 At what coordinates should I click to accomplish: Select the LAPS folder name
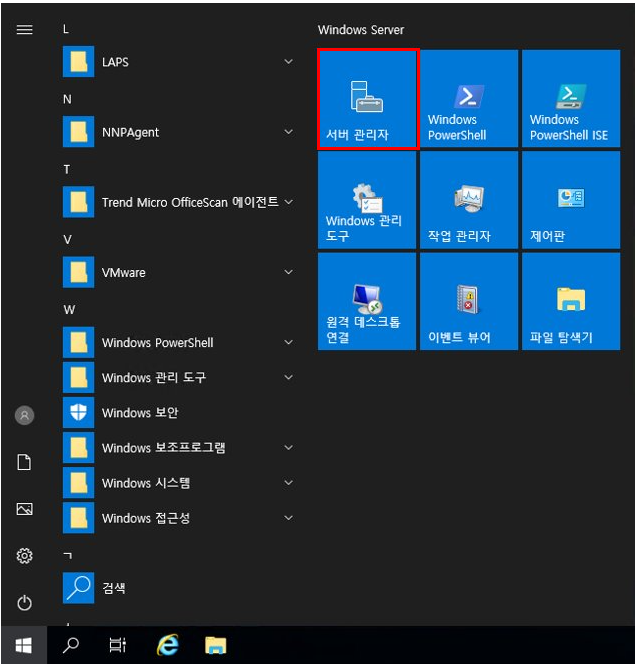tap(115, 62)
